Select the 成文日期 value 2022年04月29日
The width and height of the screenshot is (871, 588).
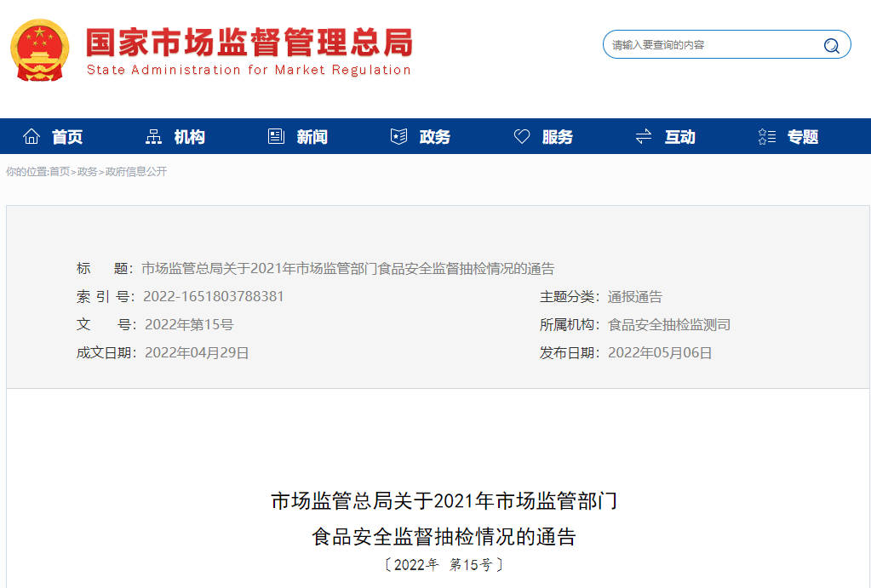[197, 352]
